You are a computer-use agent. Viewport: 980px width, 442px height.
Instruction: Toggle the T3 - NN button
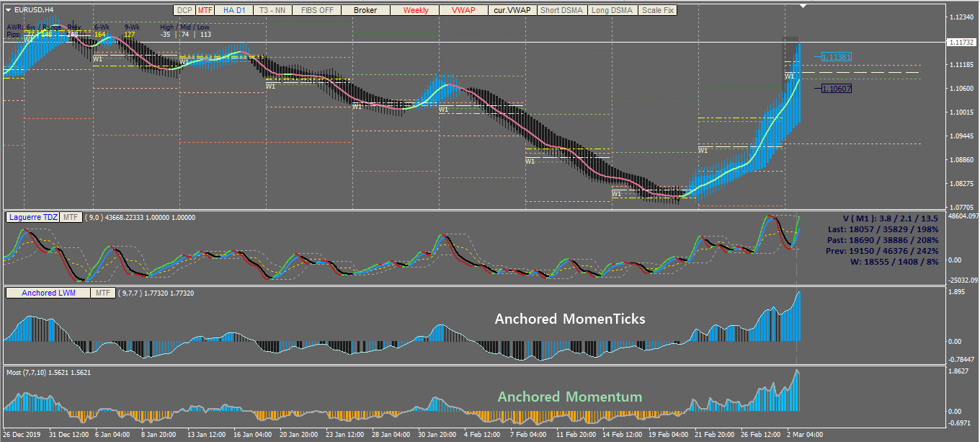(x=272, y=10)
